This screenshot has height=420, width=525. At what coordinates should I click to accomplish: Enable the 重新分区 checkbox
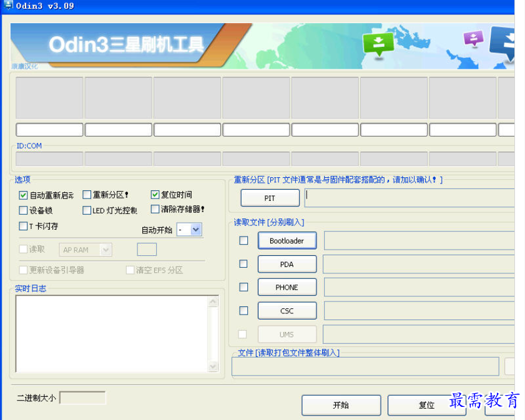pos(87,195)
